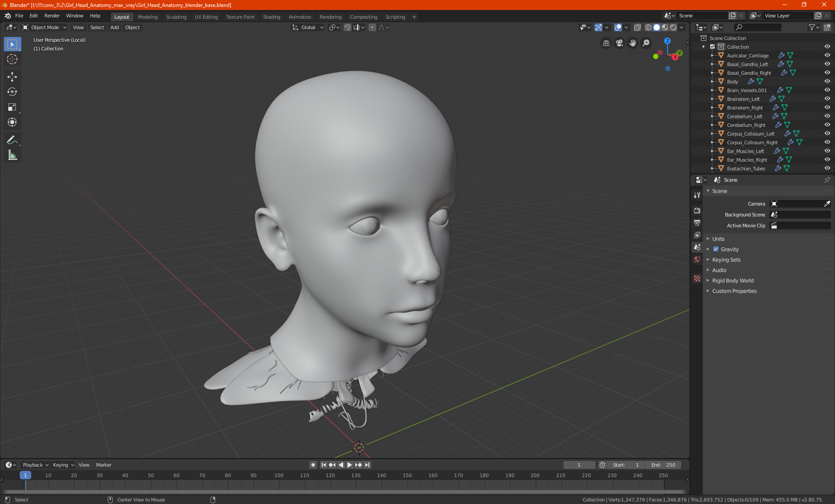
Task: Switch to the Sculpting workspace tab
Action: 176,17
